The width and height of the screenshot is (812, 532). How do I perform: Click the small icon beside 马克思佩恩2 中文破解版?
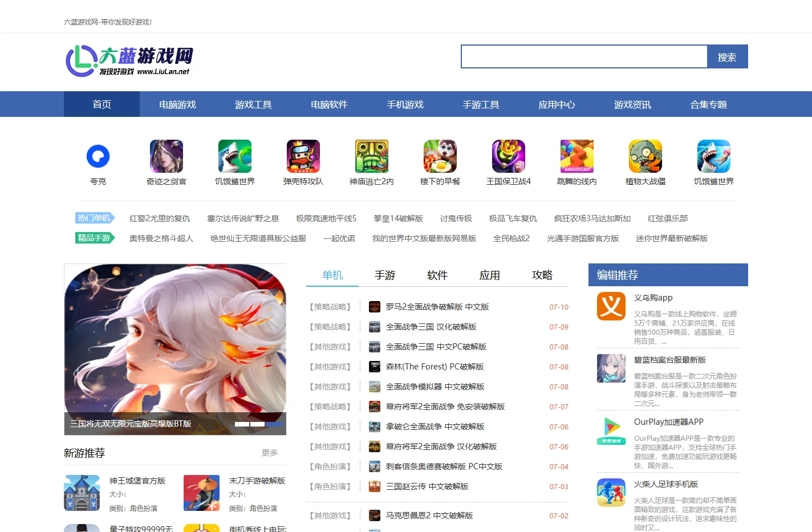(x=375, y=515)
